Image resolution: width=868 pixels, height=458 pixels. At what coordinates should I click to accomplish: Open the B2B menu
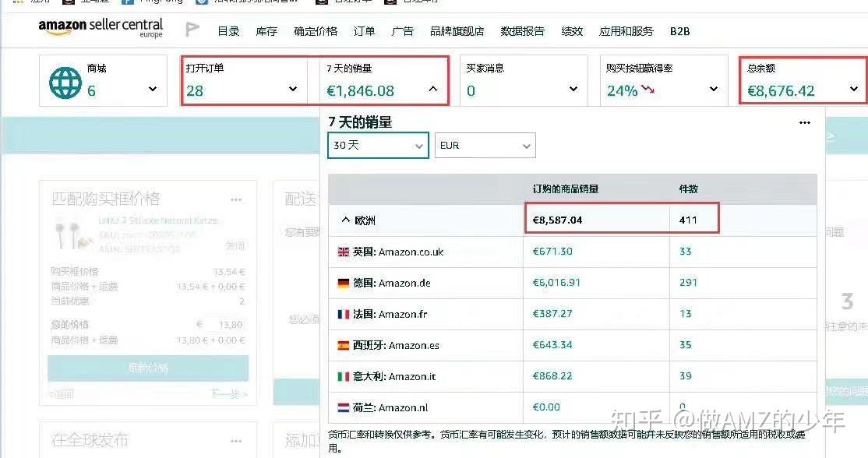coord(679,31)
